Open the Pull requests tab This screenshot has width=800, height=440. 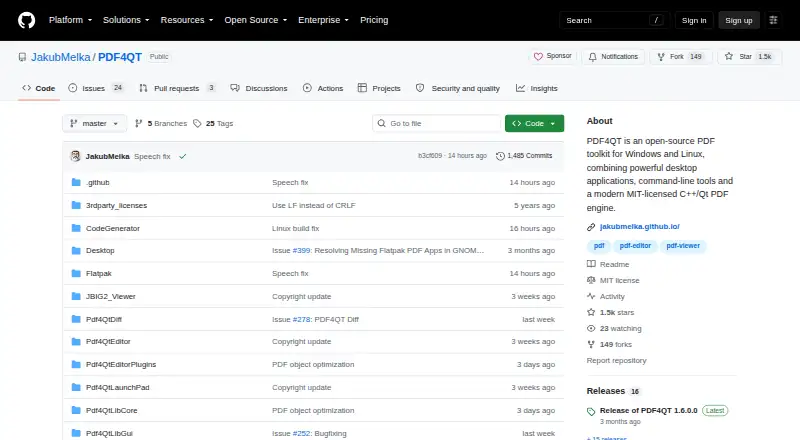(177, 88)
